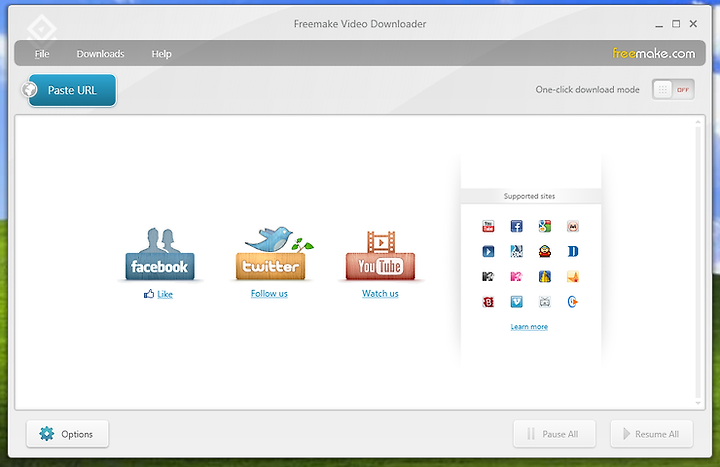Select Google icon in Supported sites

545,226
